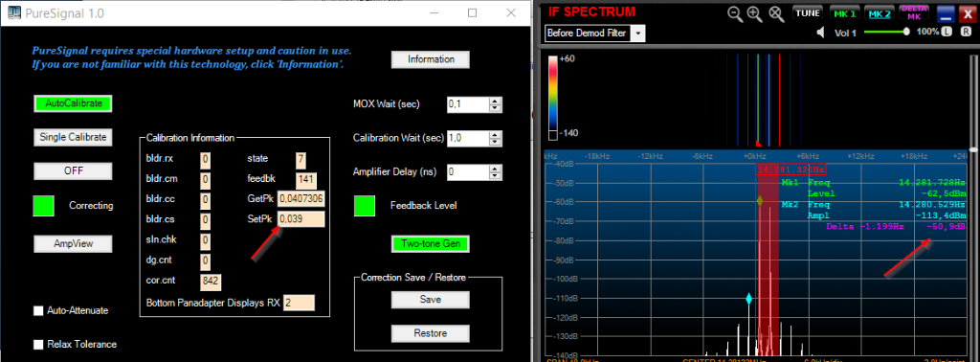Click the speaker mute icon beside Vol 1
Image resolution: width=980 pixels, height=362 pixels.
click(x=820, y=33)
